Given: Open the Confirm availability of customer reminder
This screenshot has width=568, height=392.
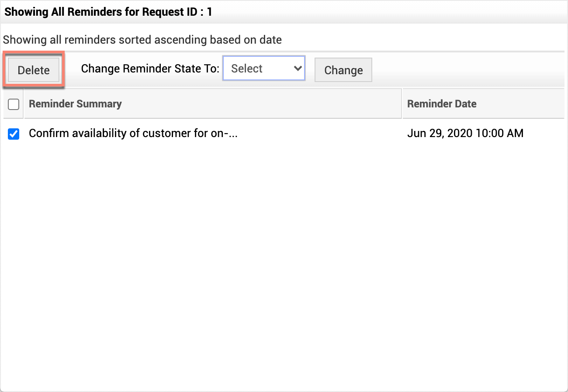Looking at the screenshot, I should 133,134.
